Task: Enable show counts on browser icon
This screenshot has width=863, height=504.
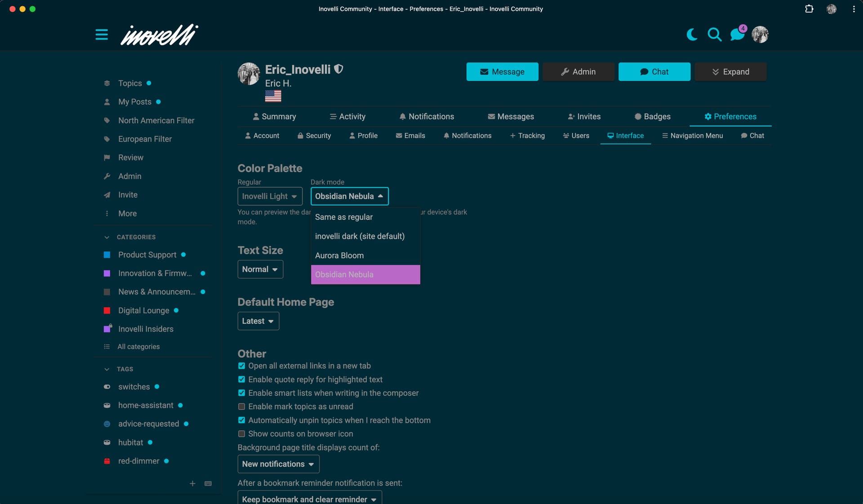Action: point(241,434)
